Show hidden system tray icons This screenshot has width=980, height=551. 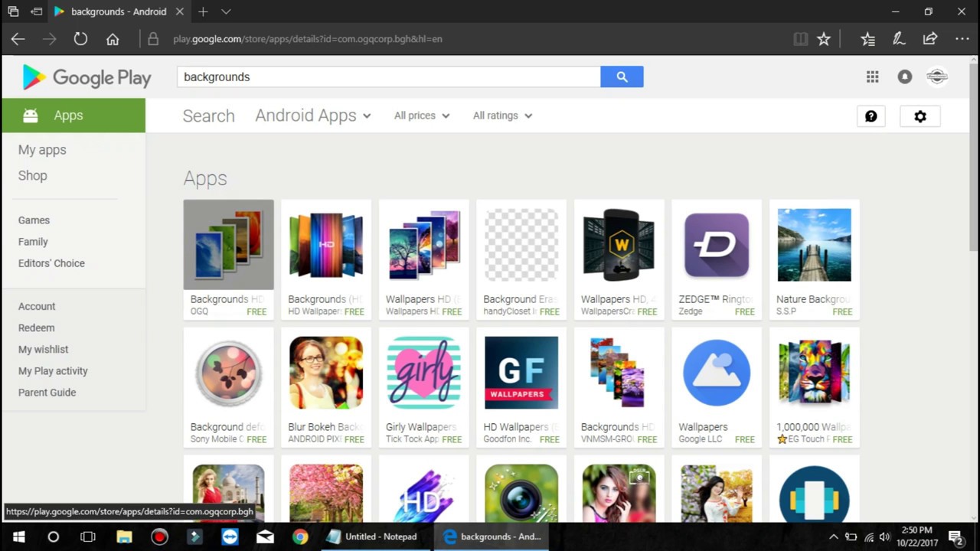[834, 536]
